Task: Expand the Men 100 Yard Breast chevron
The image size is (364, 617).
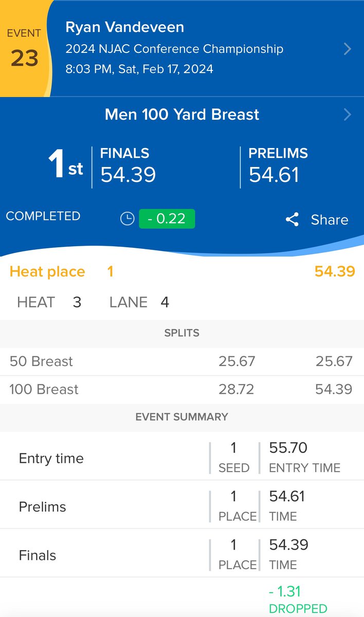Action: 348,114
